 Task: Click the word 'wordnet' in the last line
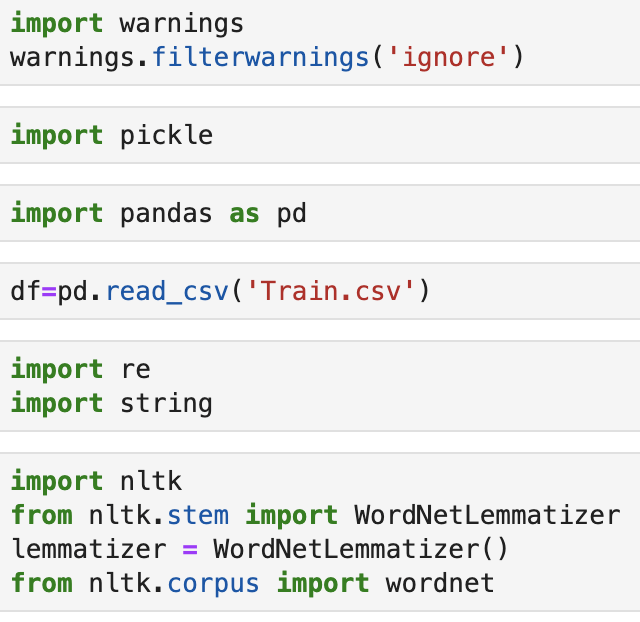[440, 583]
